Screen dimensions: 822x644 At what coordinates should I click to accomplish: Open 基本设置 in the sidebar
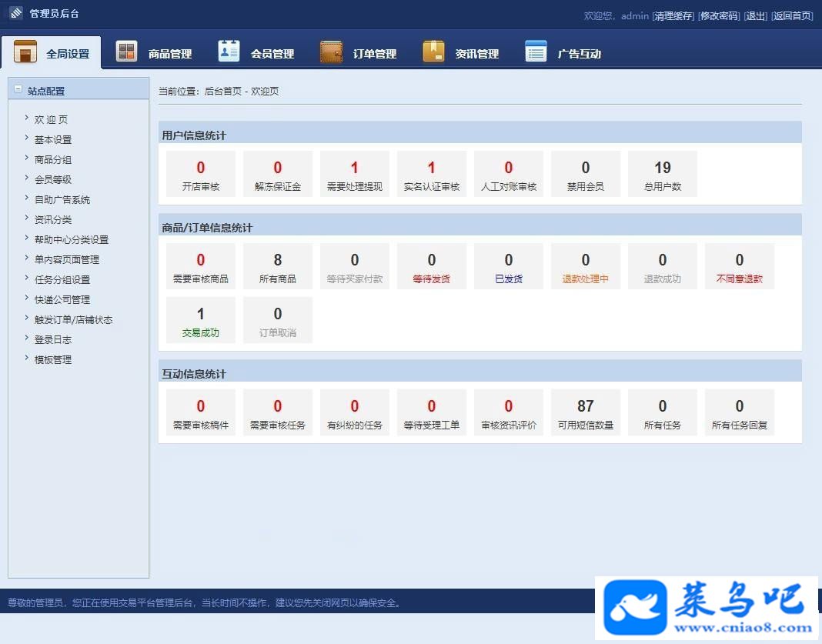[53, 139]
